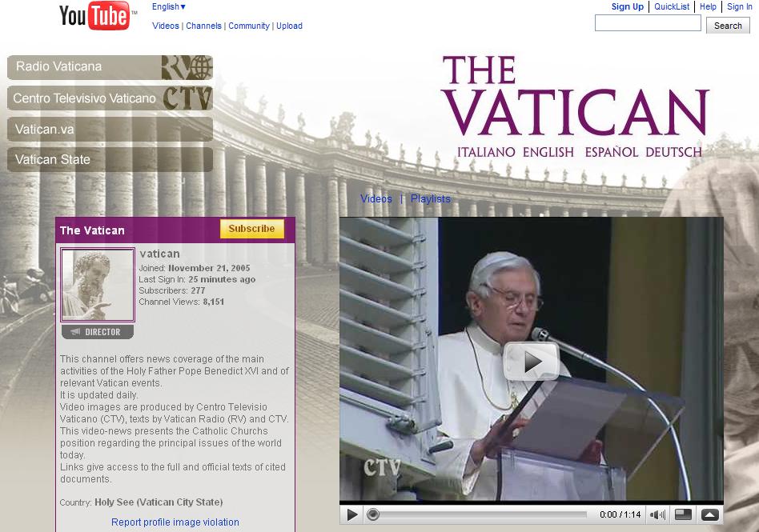Open the Vatican State banner
The image size is (759, 532).
click(110, 159)
